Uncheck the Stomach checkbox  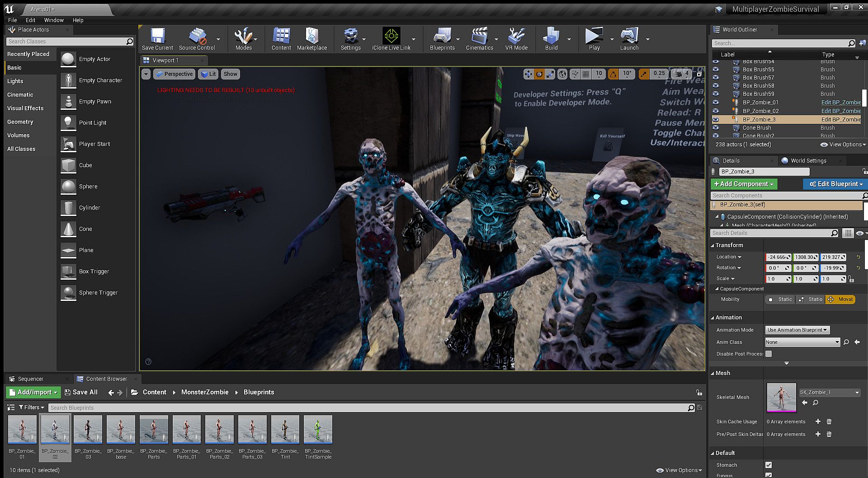(x=769, y=465)
